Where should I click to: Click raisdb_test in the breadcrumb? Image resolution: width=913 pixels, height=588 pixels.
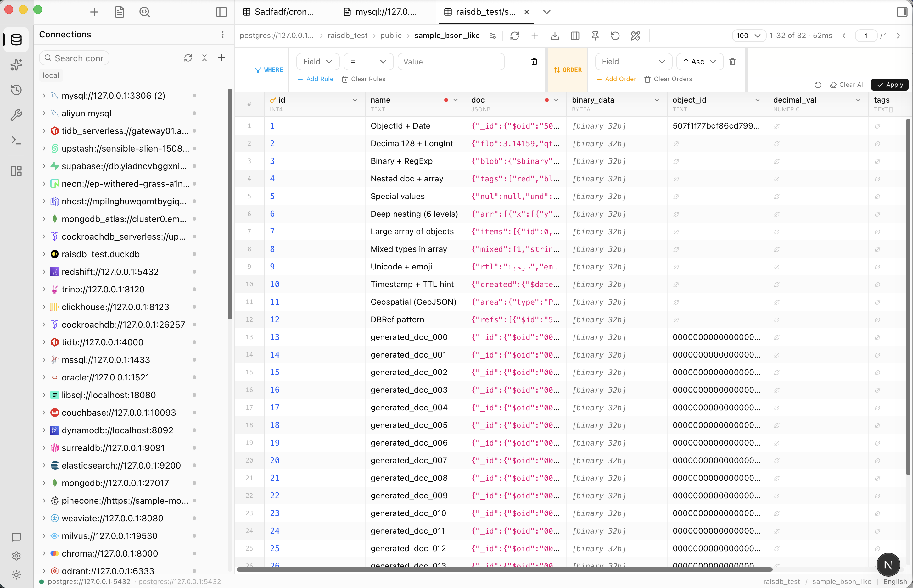point(347,36)
